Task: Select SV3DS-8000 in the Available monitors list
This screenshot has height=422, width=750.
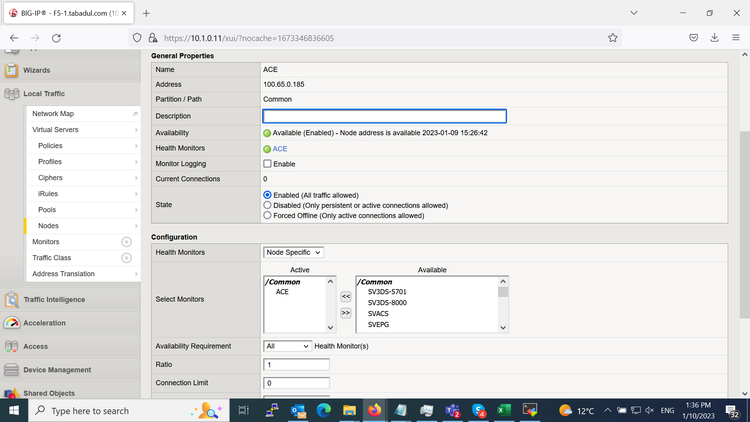Action: tap(387, 302)
